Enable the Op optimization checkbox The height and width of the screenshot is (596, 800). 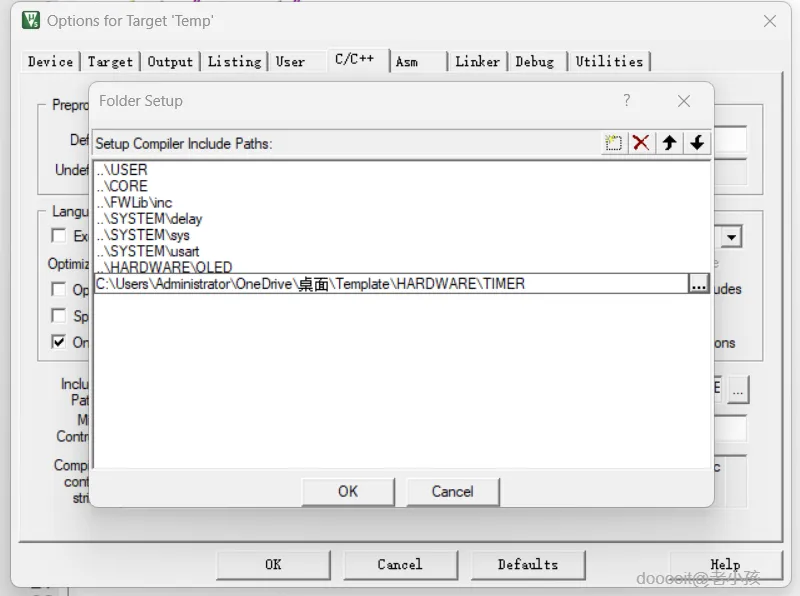pyautogui.click(x=59, y=289)
